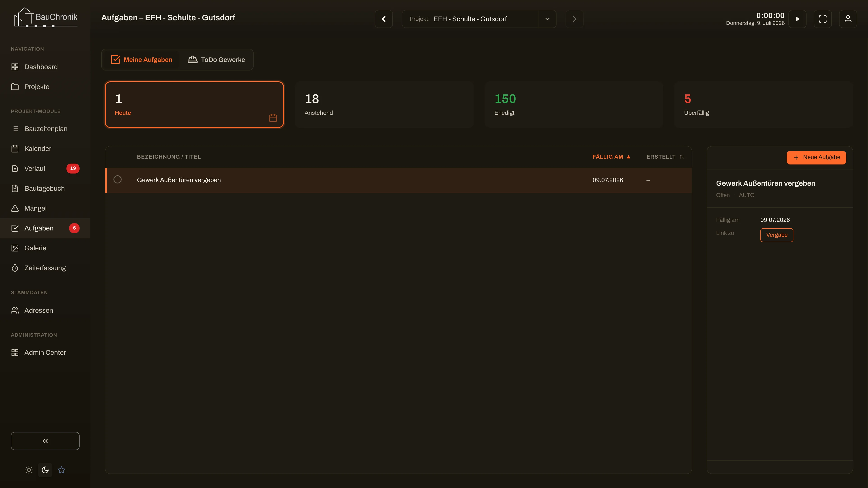
Task: Filter by Anstehend card showing 18
Action: (x=384, y=104)
